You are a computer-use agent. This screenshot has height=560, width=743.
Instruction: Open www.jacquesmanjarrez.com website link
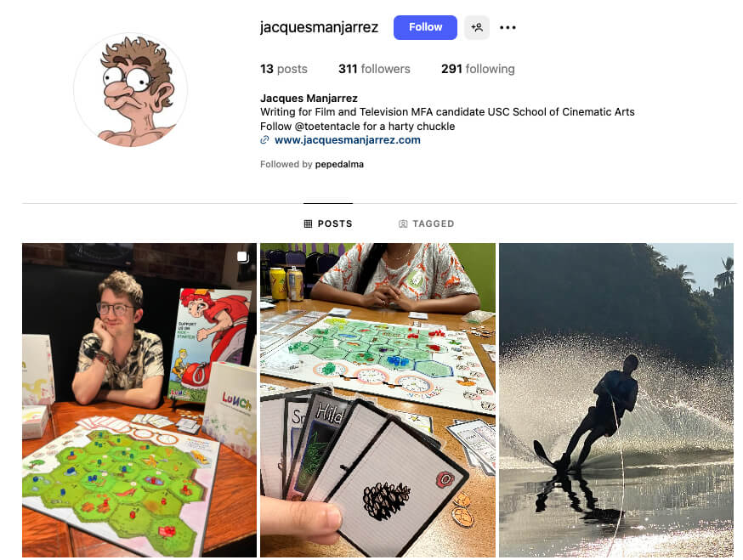[348, 139]
